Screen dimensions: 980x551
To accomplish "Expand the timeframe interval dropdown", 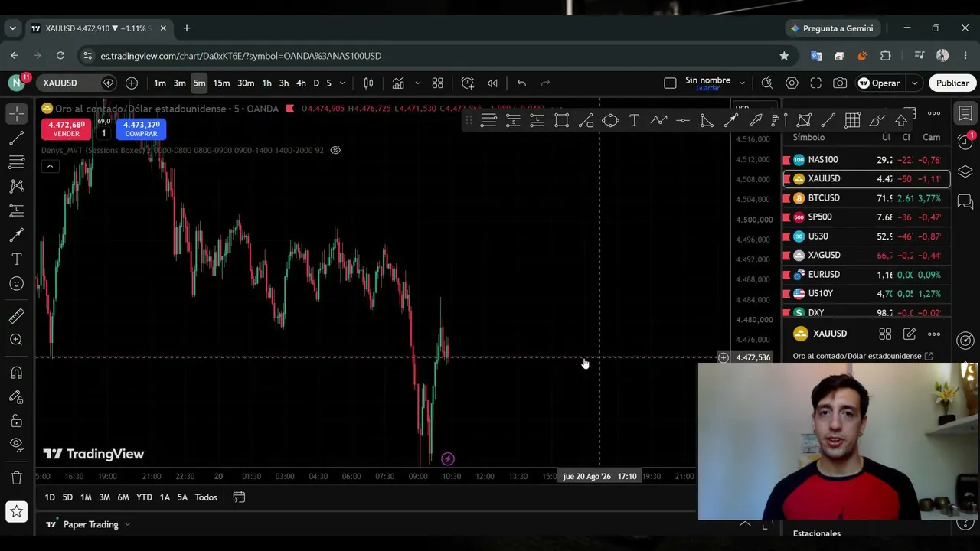I will (342, 83).
